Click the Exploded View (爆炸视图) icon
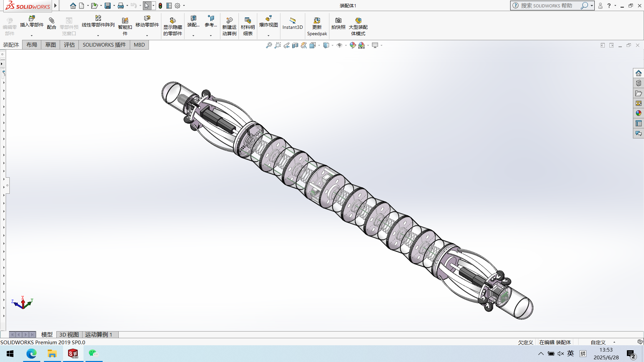This screenshot has height=362, width=644. 268,19
